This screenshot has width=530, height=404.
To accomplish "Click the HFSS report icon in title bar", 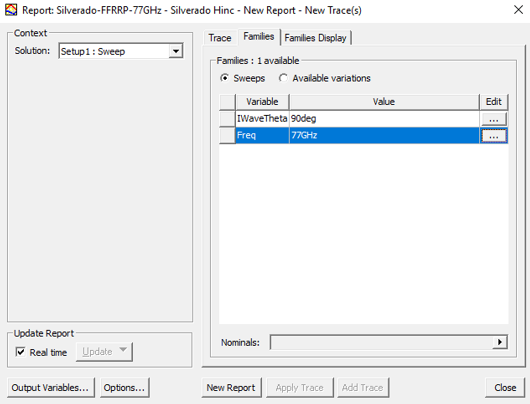I will [11, 10].
